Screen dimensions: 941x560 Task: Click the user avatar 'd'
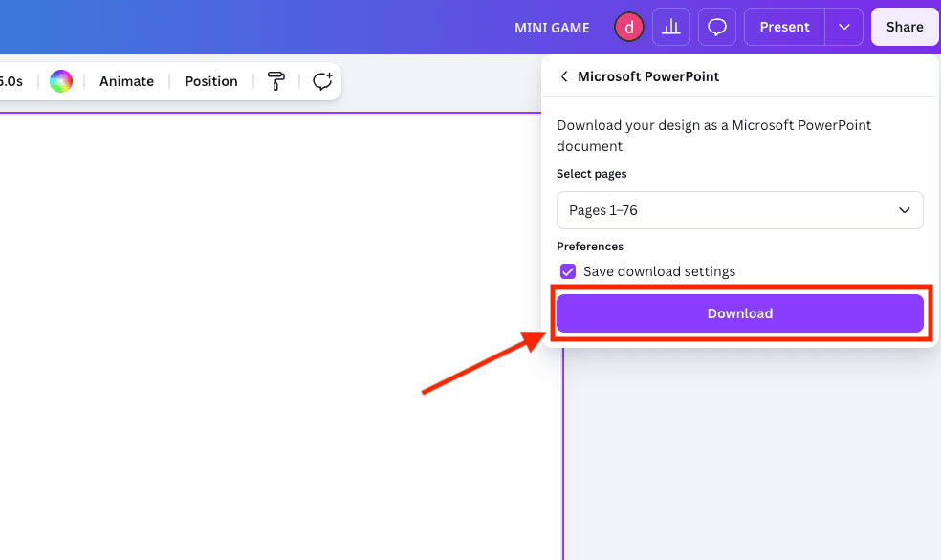point(628,28)
